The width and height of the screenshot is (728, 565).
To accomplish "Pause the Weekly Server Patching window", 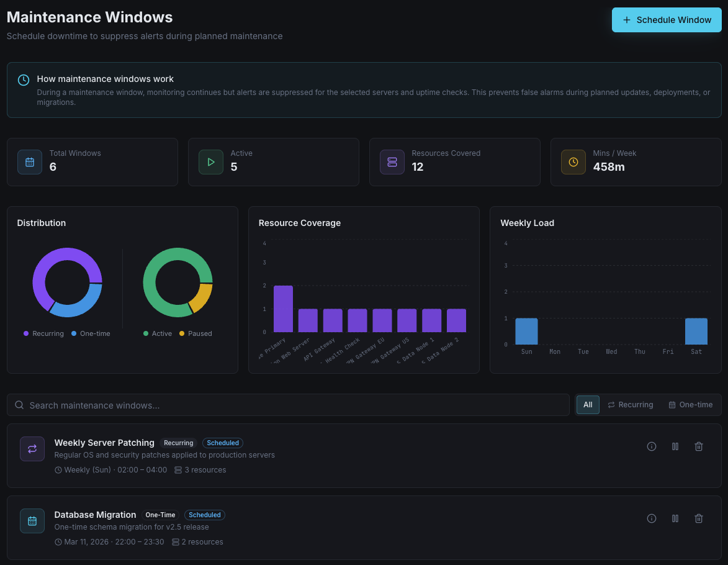I will 675,446.
